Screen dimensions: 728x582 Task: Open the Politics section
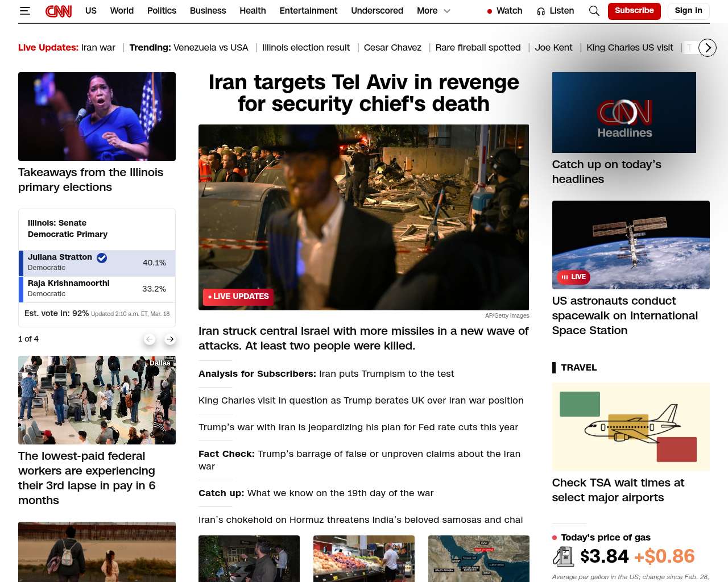(162, 11)
